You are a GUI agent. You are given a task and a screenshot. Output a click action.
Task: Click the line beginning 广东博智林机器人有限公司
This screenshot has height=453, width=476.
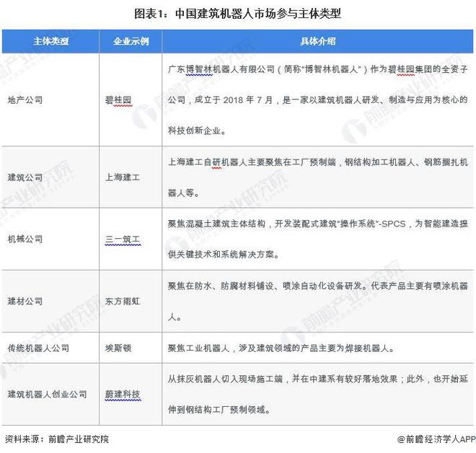coord(317,69)
